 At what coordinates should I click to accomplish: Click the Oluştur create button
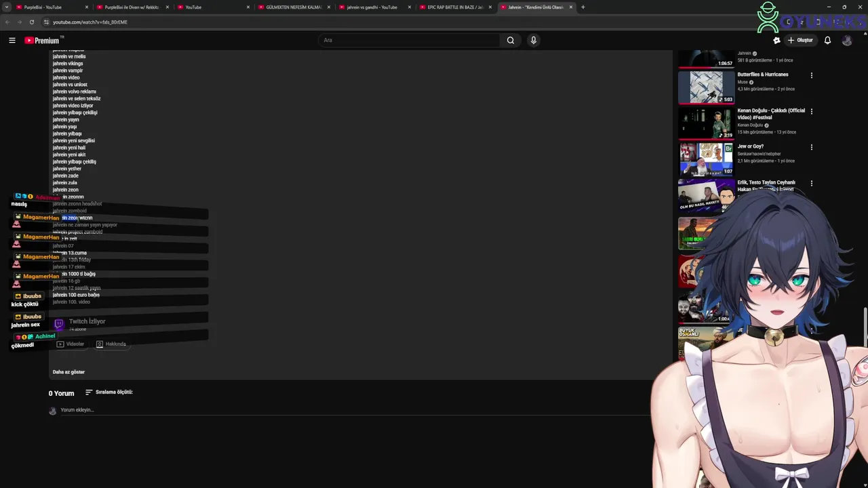[x=800, y=40]
